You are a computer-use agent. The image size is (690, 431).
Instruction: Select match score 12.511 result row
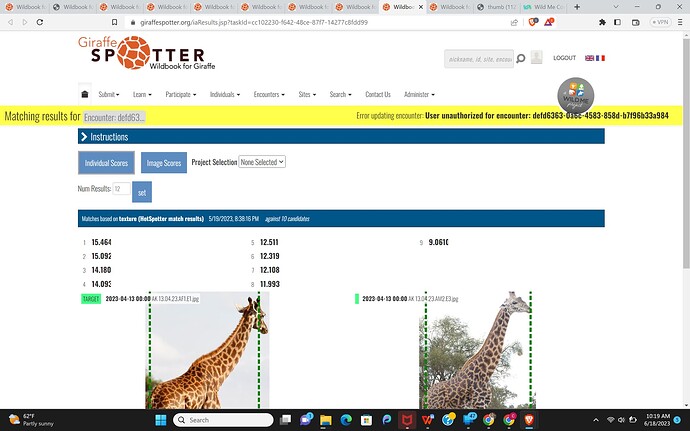pos(269,242)
